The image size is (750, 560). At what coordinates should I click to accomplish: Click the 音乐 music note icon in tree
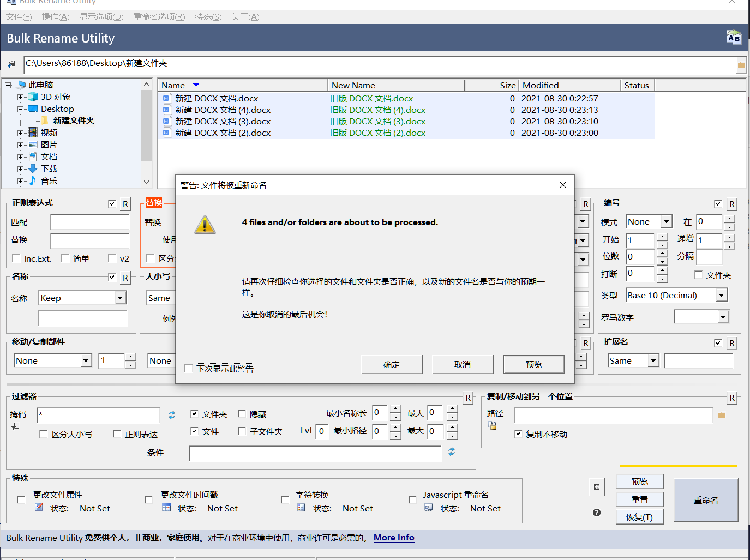click(33, 180)
